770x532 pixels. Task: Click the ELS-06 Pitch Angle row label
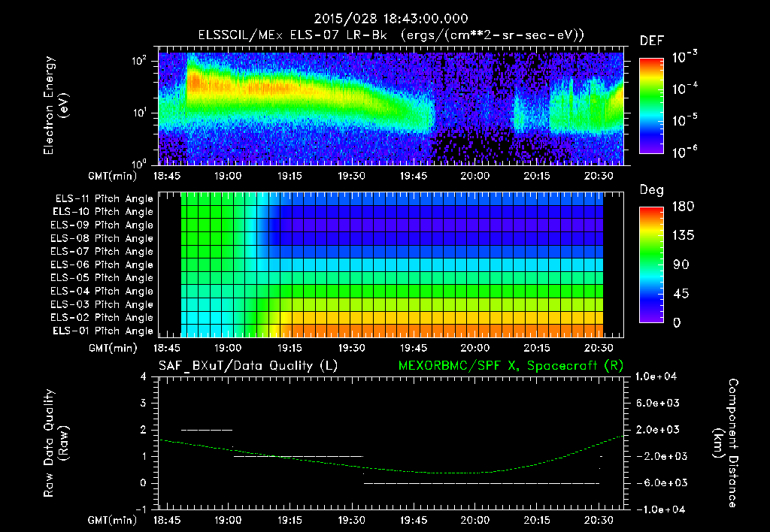click(x=102, y=264)
